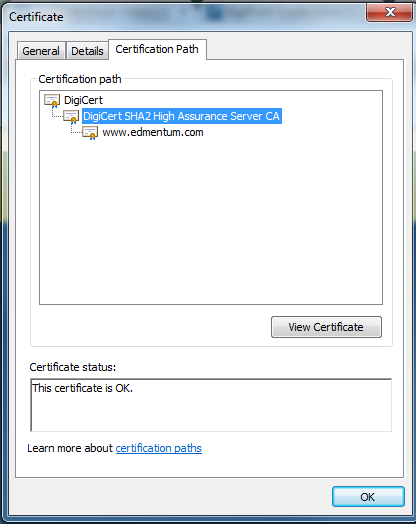Select the www.edmentum.com certificate
This screenshot has width=419, height=524.
(153, 132)
